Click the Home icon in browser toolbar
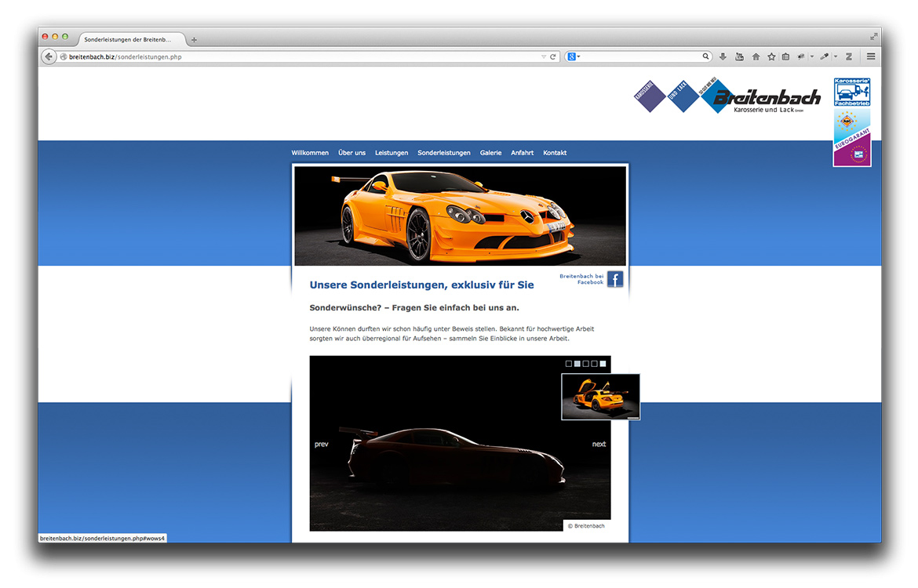Screen dimensions: 918x588 point(756,56)
